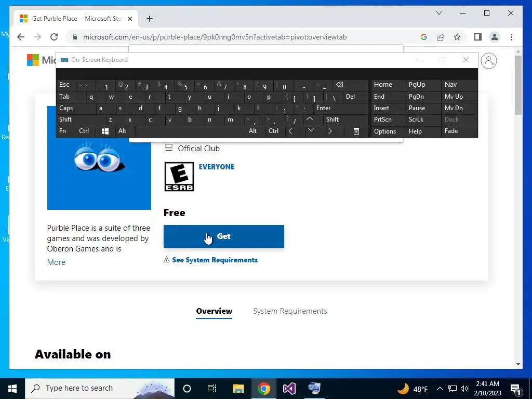The image size is (532, 399).
Task: Click the Help key on On-Screen Keyboard
Action: [423, 131]
